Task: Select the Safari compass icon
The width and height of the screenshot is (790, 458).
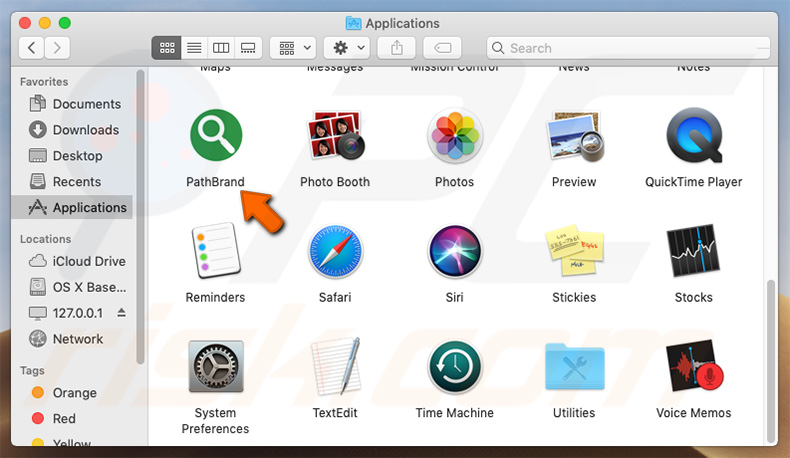Action: 335,251
